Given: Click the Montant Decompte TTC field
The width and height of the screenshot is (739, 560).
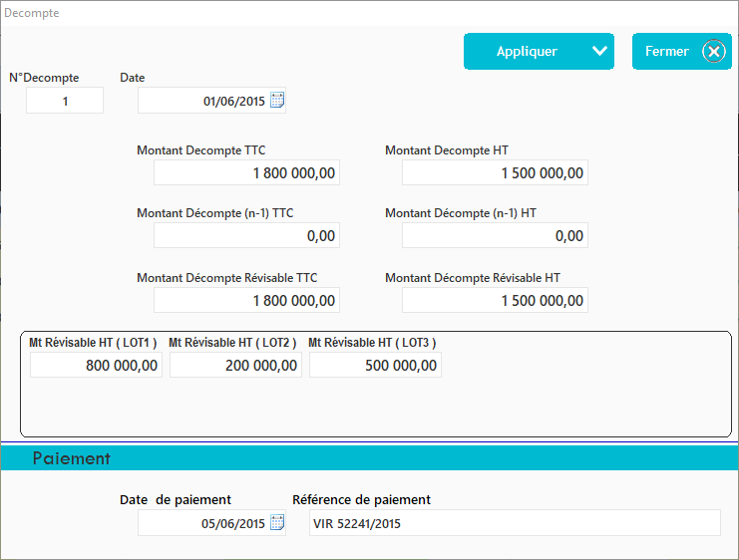Looking at the screenshot, I should [246, 173].
